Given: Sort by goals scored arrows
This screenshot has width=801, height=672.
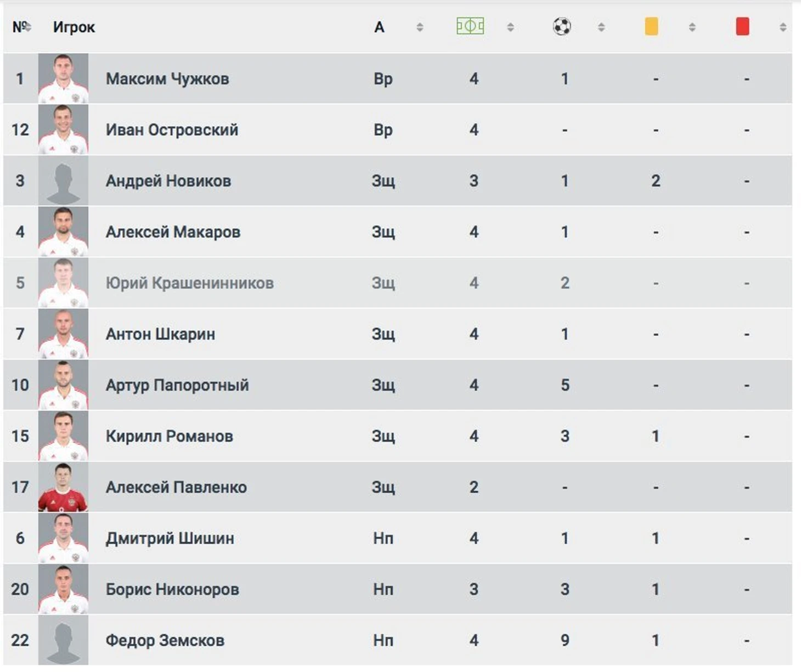Looking at the screenshot, I should click(601, 27).
